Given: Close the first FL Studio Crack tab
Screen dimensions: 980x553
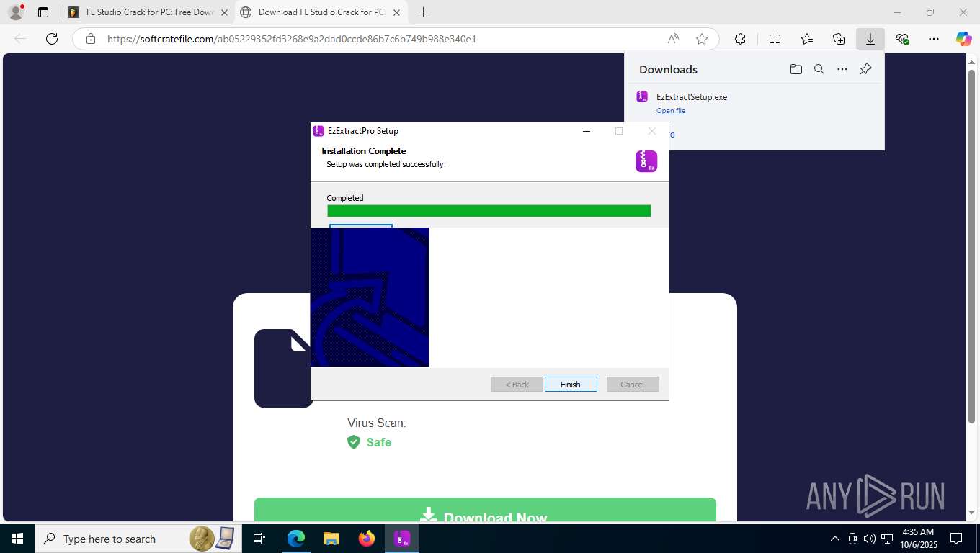Looking at the screenshot, I should point(225,12).
